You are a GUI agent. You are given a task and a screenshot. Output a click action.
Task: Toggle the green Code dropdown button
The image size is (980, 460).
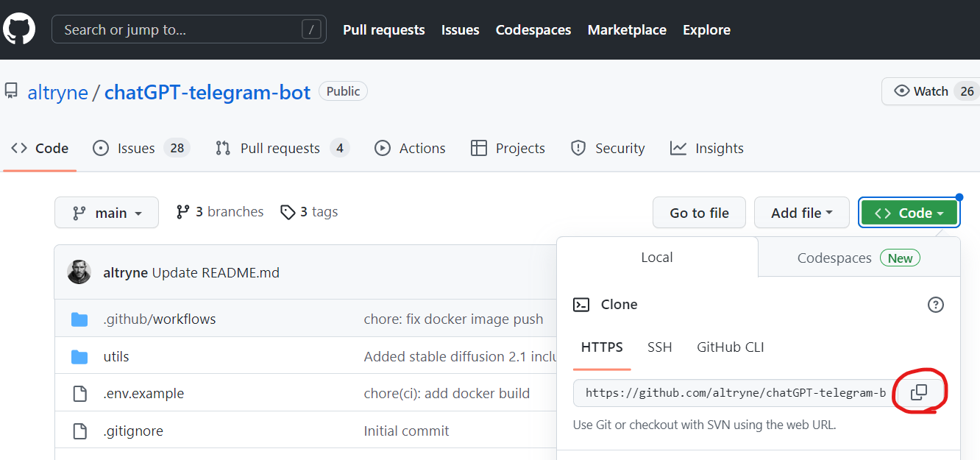pos(909,213)
